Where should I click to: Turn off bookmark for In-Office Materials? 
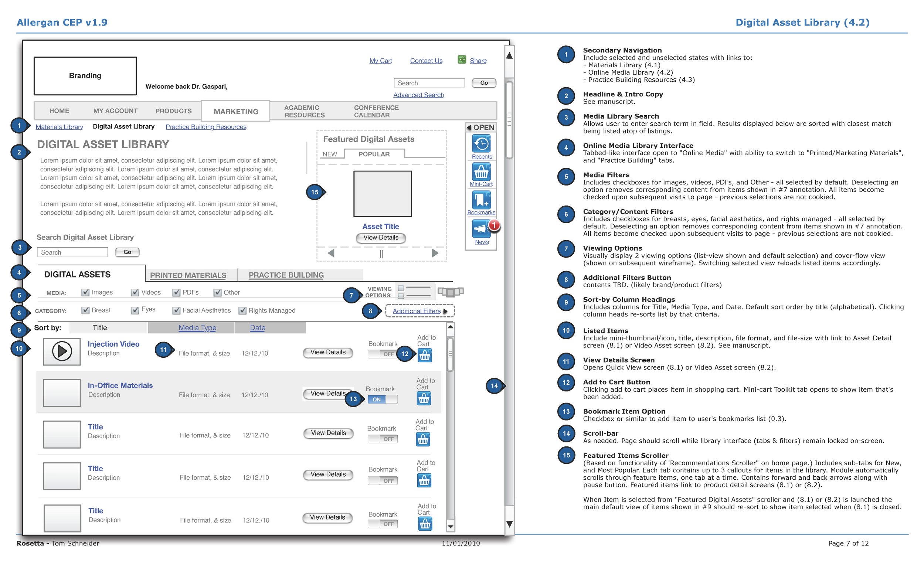[x=383, y=399]
